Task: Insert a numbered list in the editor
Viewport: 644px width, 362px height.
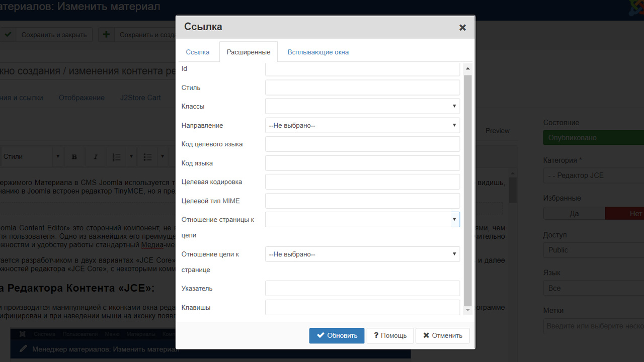Action: [x=116, y=157]
